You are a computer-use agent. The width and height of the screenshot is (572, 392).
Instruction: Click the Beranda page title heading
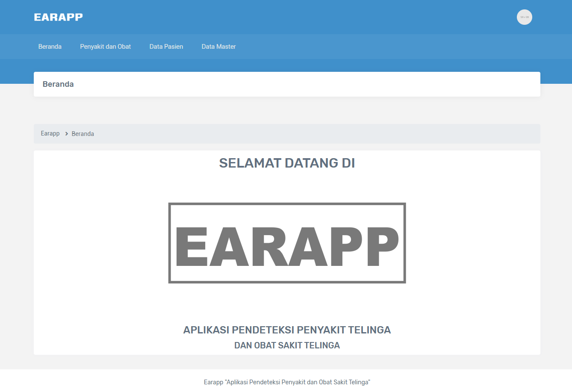[x=58, y=84]
